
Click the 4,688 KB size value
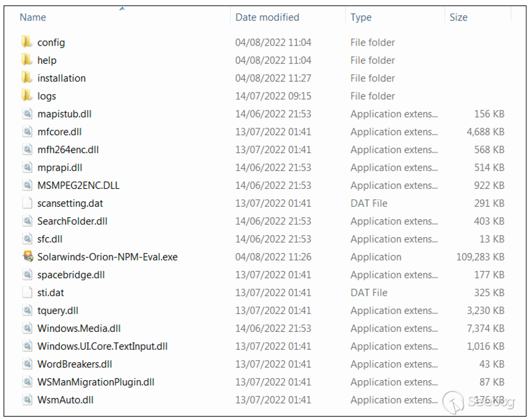[x=486, y=131]
